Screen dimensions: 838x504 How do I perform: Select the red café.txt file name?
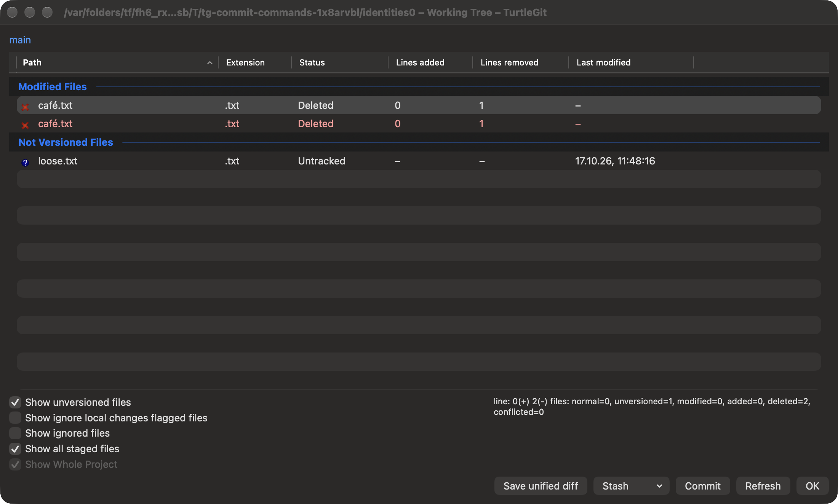pos(55,124)
